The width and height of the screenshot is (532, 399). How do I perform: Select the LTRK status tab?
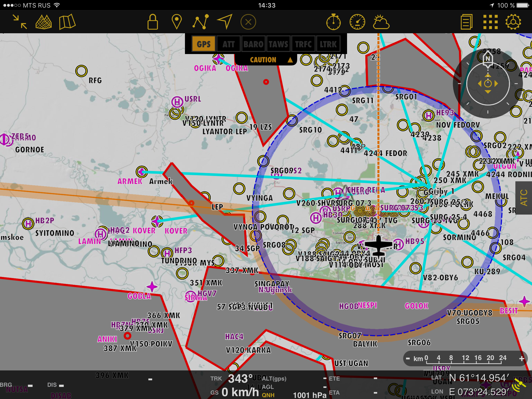click(328, 44)
